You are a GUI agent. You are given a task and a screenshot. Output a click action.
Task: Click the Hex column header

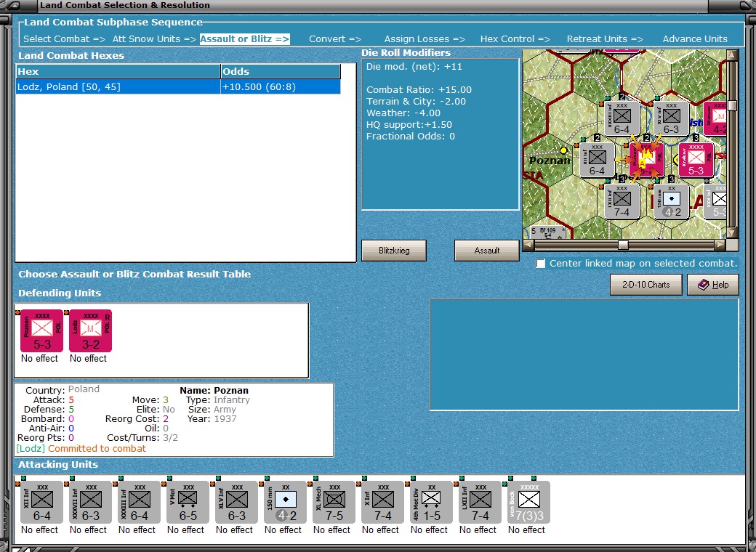[118, 71]
